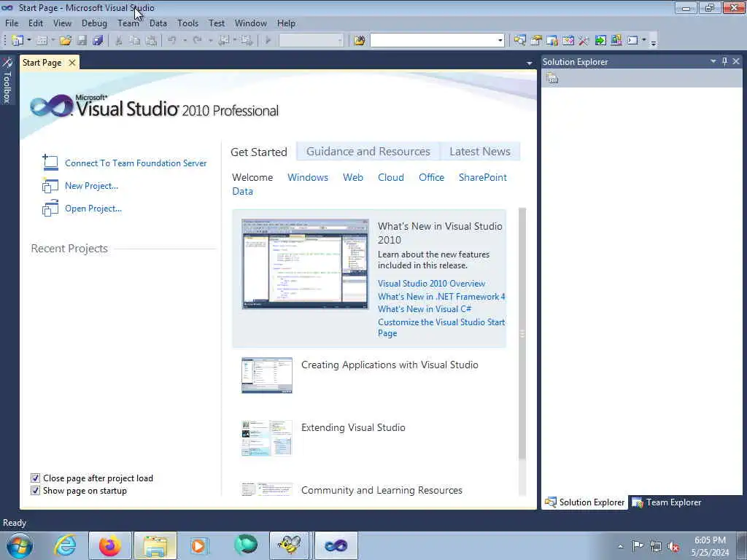Open What's New in Visual C# link
This screenshot has width=747, height=560.
point(425,309)
